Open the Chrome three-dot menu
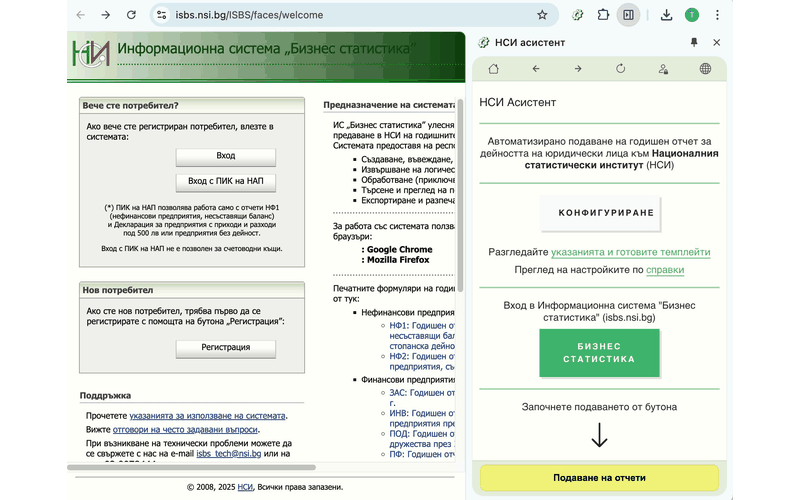 point(717,15)
